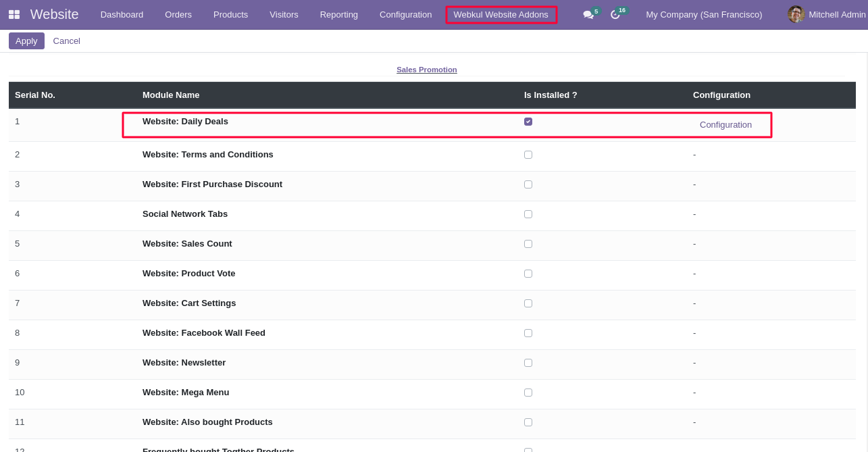Uncheck Website: Daily Deals installed checkbox
Viewport: 868px width, 452px height.
528,122
